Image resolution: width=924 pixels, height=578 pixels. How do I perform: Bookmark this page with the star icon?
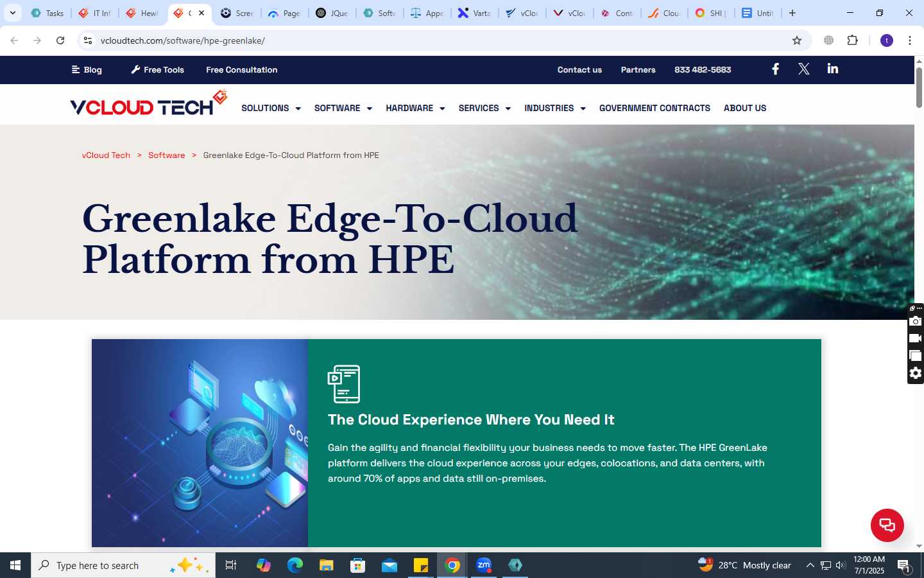pyautogui.click(x=797, y=40)
